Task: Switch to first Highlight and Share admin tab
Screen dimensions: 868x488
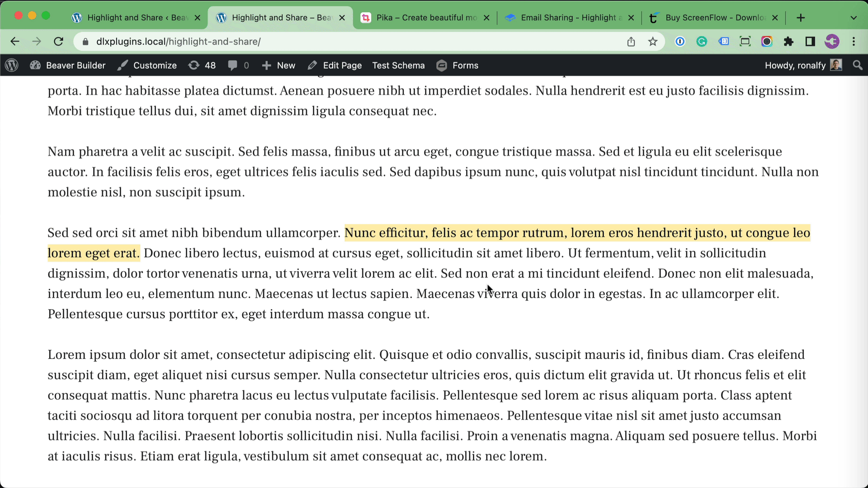Action: [136, 18]
